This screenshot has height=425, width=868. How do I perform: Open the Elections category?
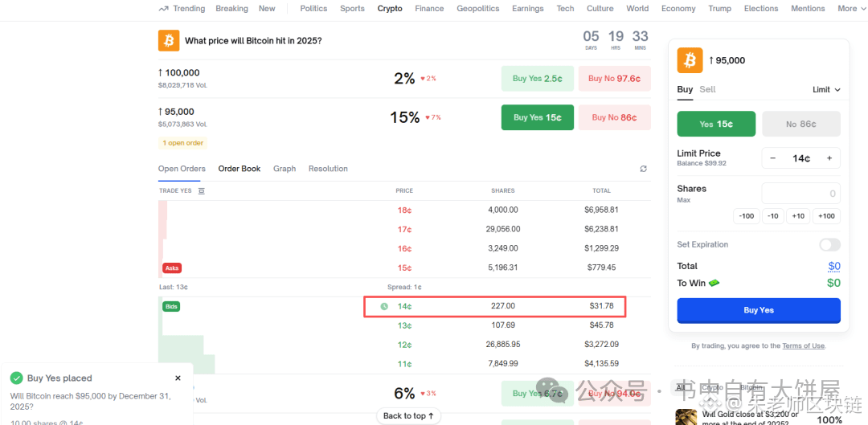click(761, 8)
